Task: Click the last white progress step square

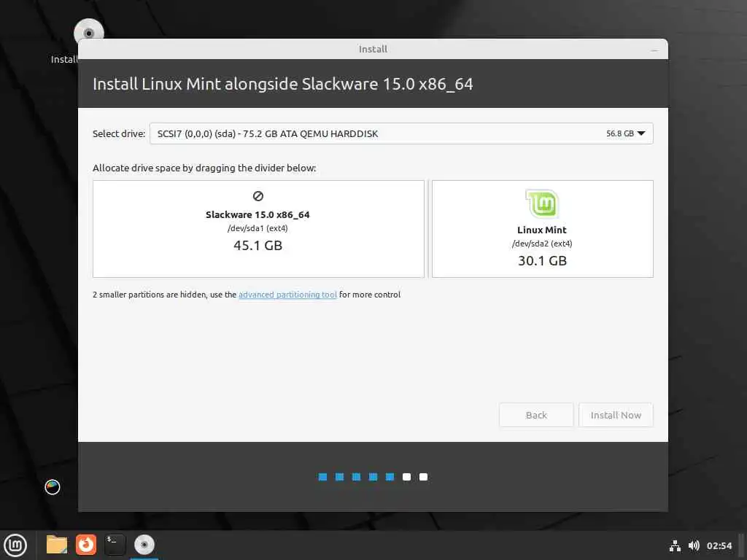Action: pyautogui.click(x=423, y=477)
